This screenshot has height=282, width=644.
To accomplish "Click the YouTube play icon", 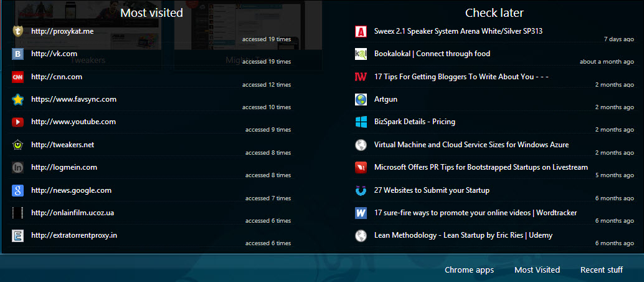I will pyautogui.click(x=17, y=122).
